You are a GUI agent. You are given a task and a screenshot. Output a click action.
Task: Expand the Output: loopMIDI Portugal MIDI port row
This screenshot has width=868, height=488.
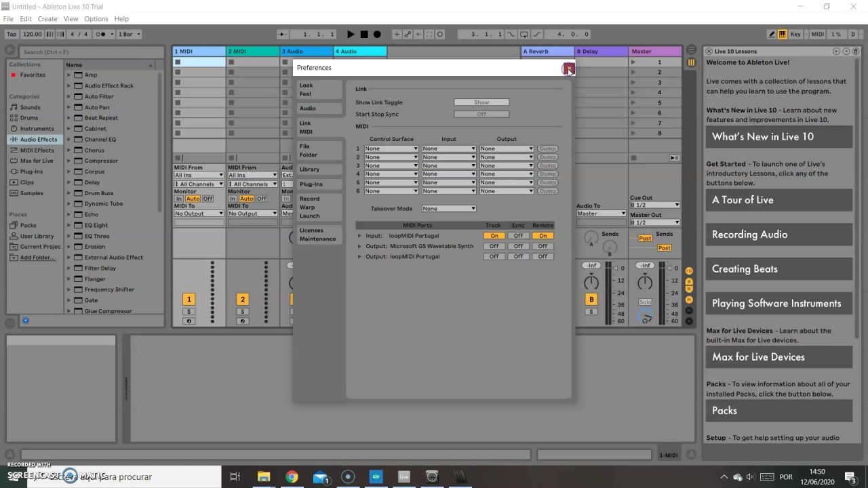(359, 256)
